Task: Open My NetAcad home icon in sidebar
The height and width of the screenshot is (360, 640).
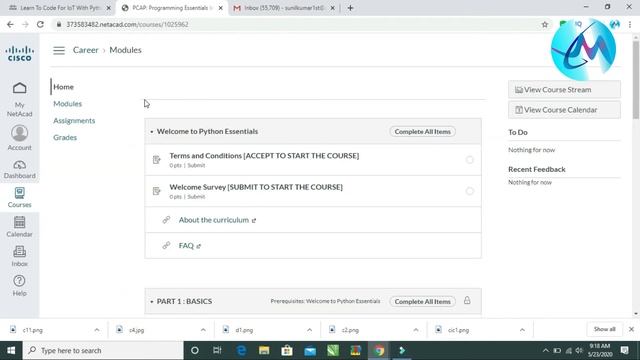Action: [x=19, y=88]
